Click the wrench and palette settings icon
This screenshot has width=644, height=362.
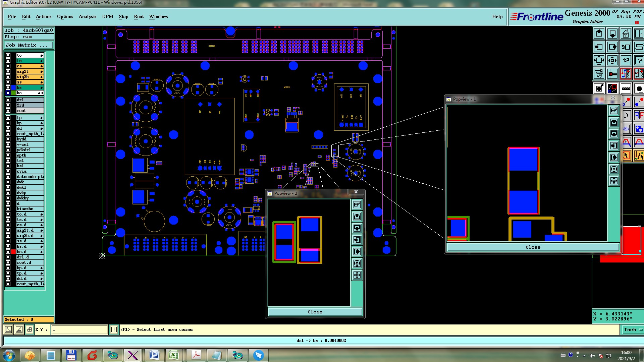[x=599, y=74]
